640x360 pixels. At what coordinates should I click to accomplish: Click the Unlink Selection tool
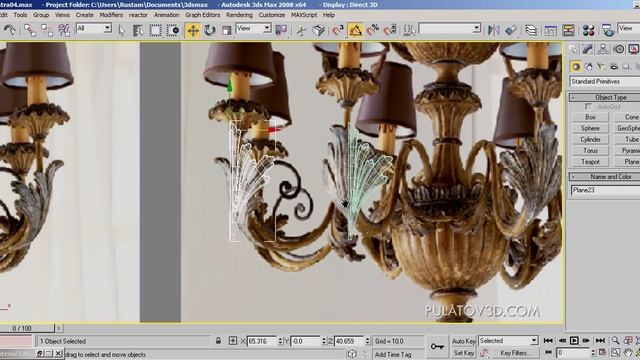(47, 30)
